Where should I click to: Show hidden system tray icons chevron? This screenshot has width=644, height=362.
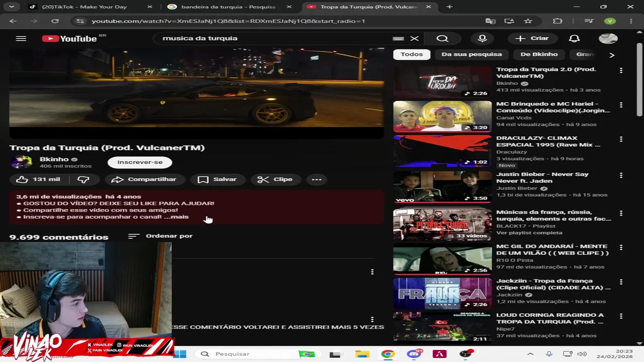pyautogui.click(x=530, y=354)
